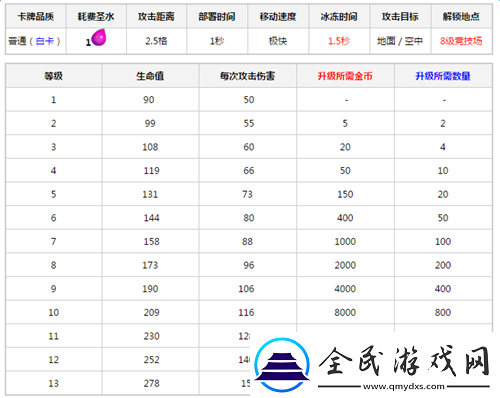Select hitpoints value 209
Screen dimensions: 500x398
click(x=152, y=313)
